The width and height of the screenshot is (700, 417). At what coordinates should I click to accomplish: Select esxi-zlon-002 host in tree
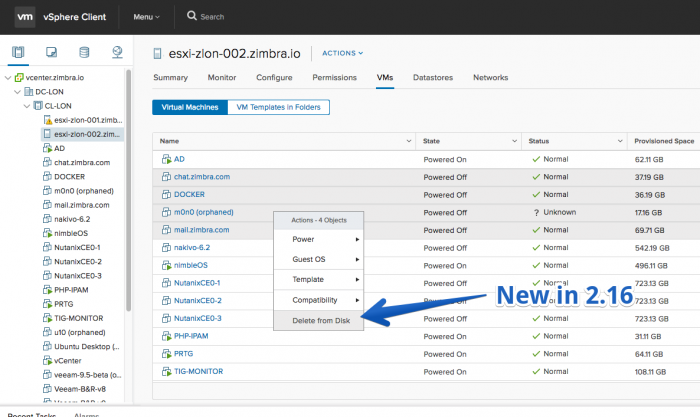click(83, 134)
